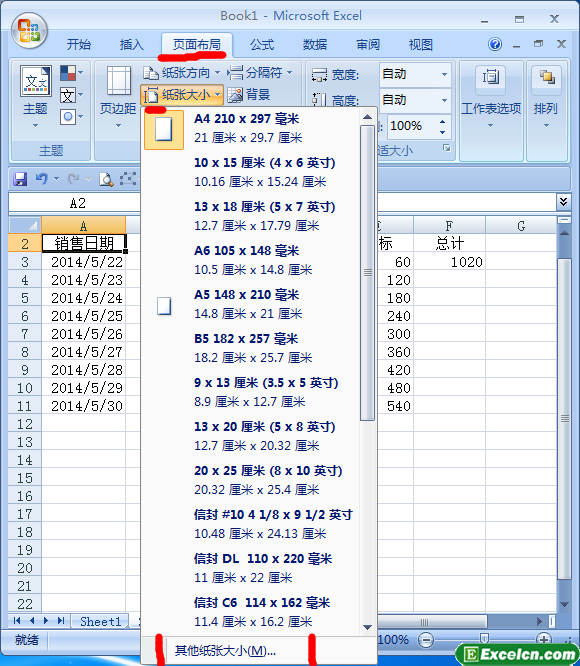Click the Background (背景) button

click(249, 95)
